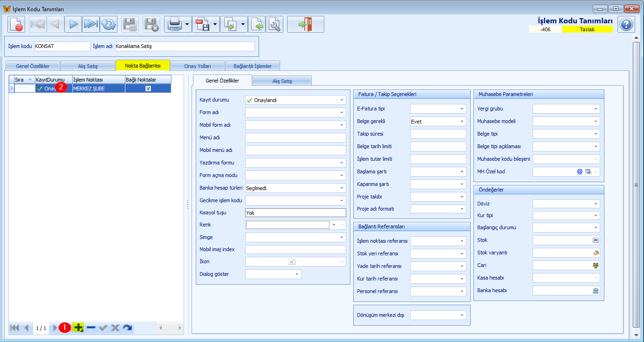Click ellipsis button in Kasa hesabı field
The image size is (644, 342).
[x=595, y=278]
